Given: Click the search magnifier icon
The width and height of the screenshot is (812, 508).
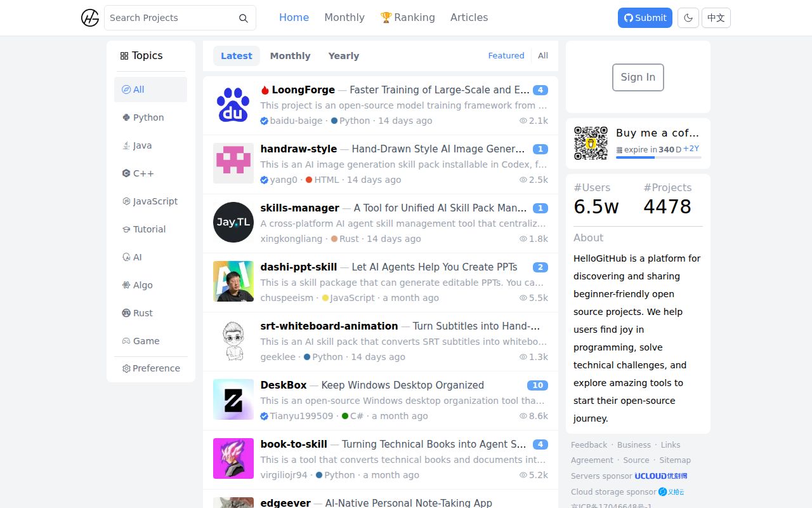Looking at the screenshot, I should [244, 18].
